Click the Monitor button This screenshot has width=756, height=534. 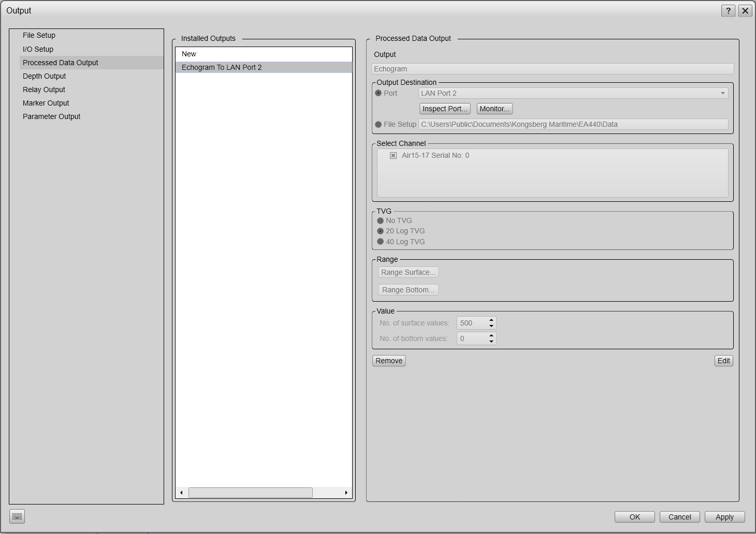pyautogui.click(x=495, y=109)
